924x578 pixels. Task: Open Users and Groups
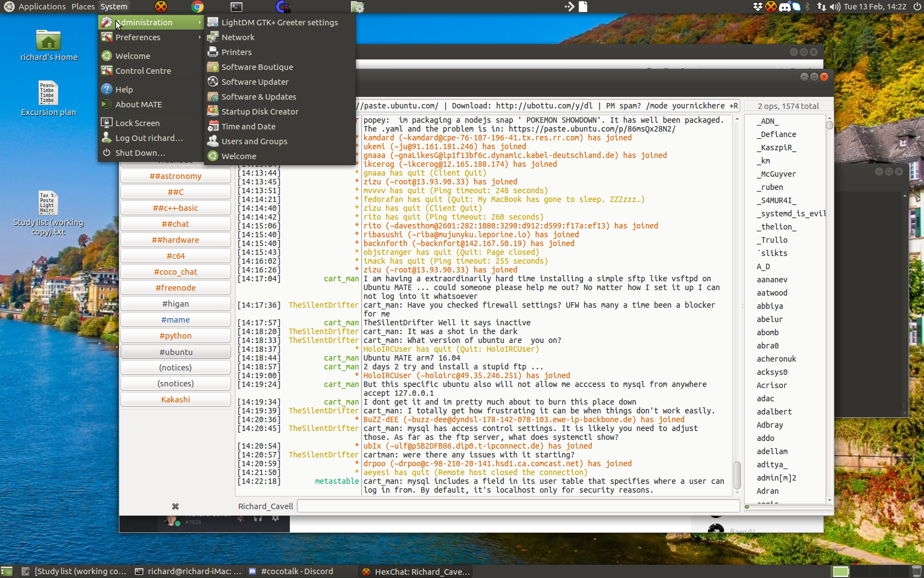point(279,141)
